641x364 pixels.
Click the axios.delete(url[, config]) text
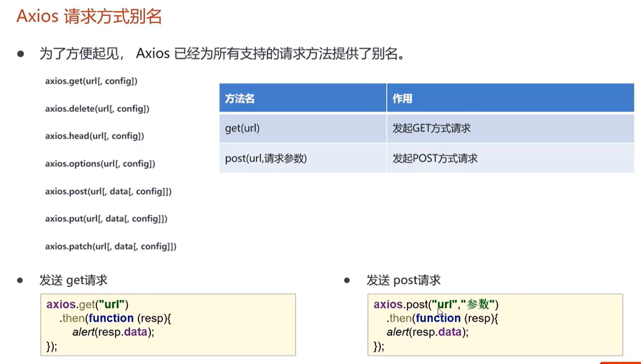97,109
